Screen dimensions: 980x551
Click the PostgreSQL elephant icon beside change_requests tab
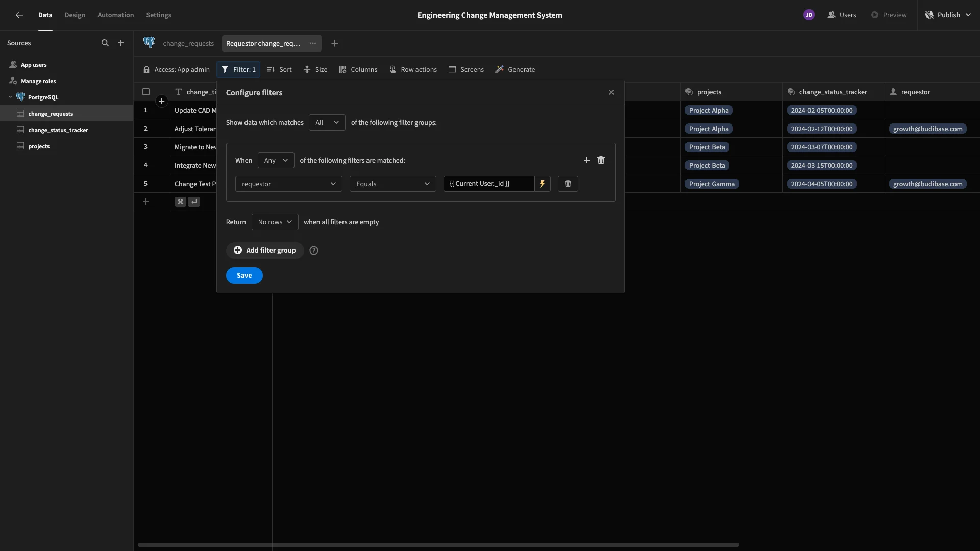[x=149, y=43]
